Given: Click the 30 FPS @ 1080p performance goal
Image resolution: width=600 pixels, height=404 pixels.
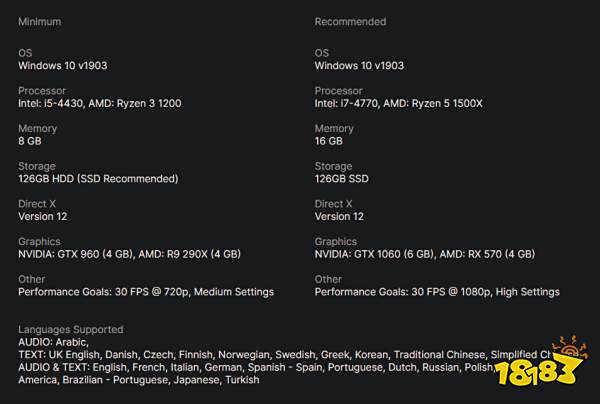Looking at the screenshot, I should [x=437, y=292].
